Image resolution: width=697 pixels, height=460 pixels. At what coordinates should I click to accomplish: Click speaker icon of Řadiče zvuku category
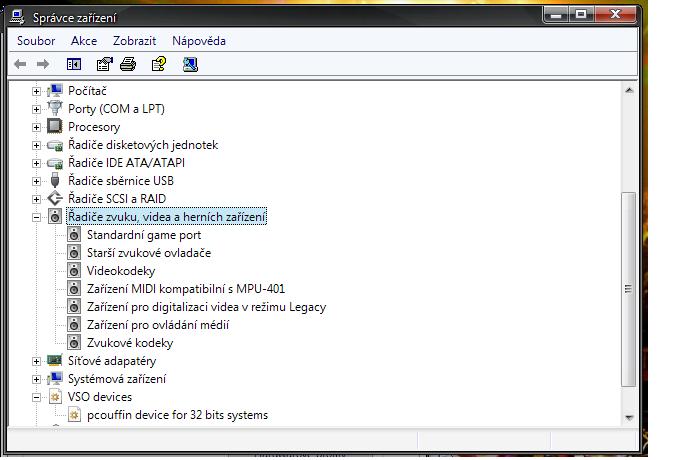55,217
